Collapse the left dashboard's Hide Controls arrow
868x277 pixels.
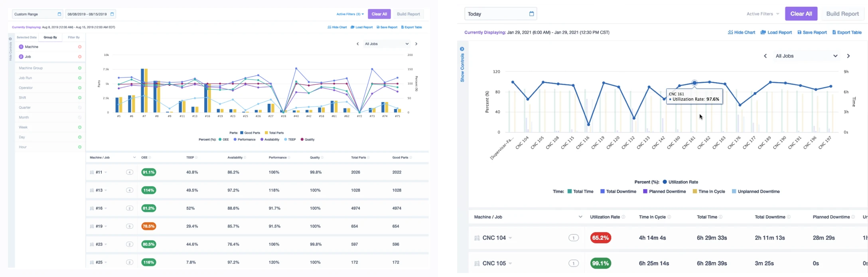click(x=10, y=39)
